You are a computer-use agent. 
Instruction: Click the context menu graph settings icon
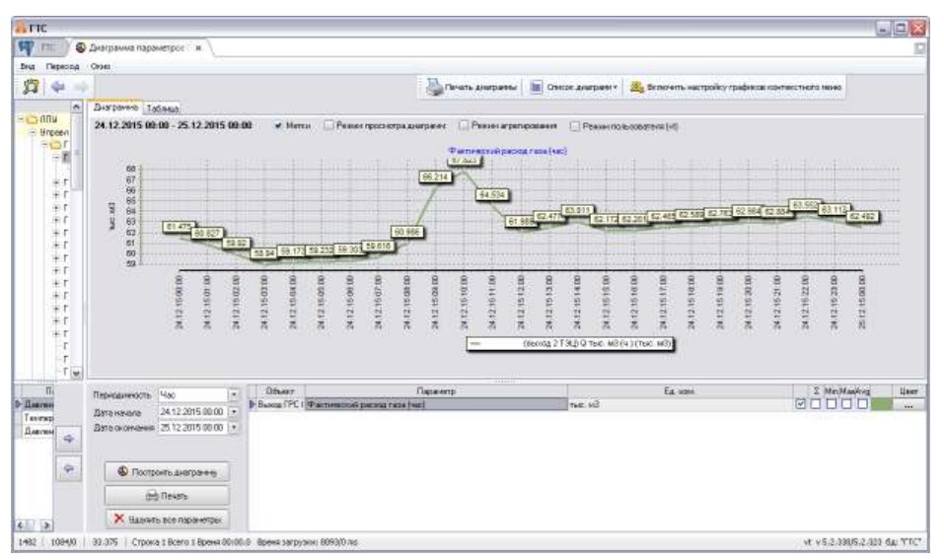(636, 86)
